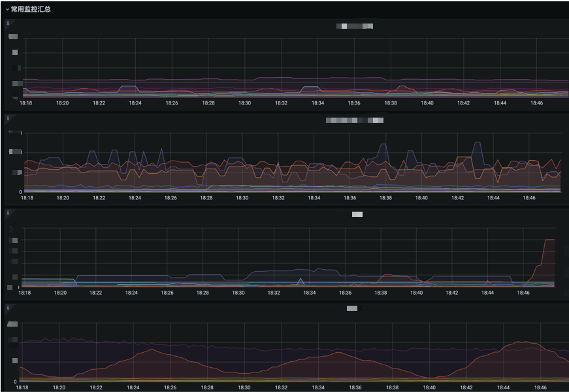Open the info icon on the first panel
This screenshot has height=392, width=569.
tap(8, 24)
